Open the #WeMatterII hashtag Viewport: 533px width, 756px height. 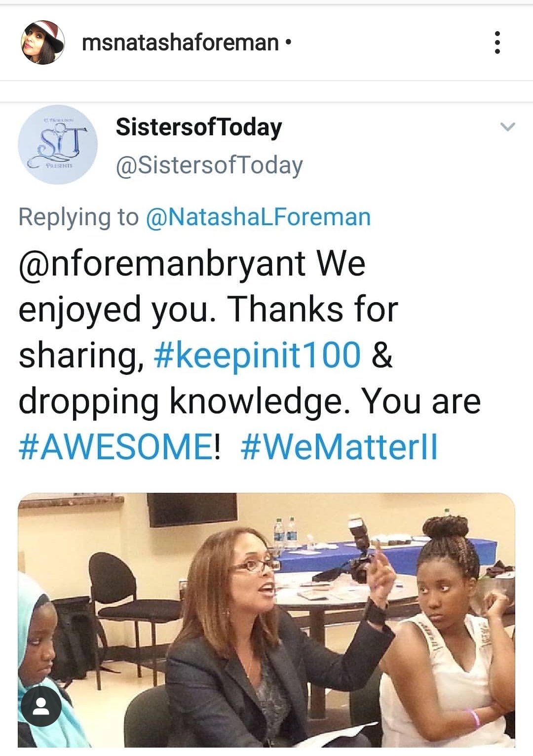339,447
